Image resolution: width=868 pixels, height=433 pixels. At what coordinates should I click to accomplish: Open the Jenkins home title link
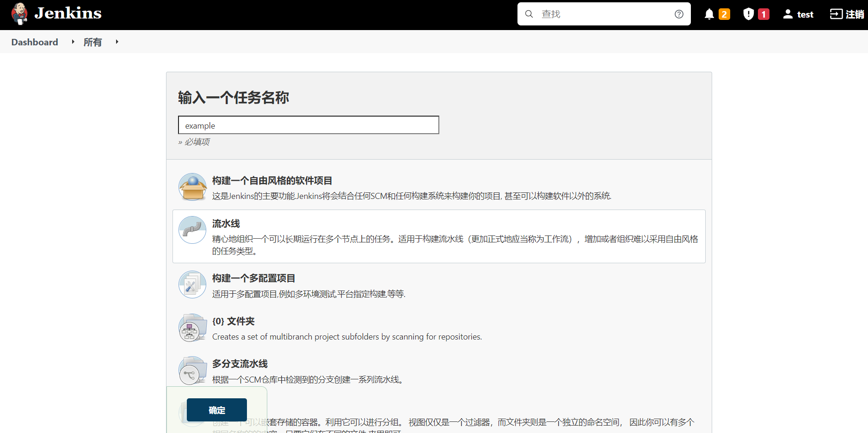(68, 13)
